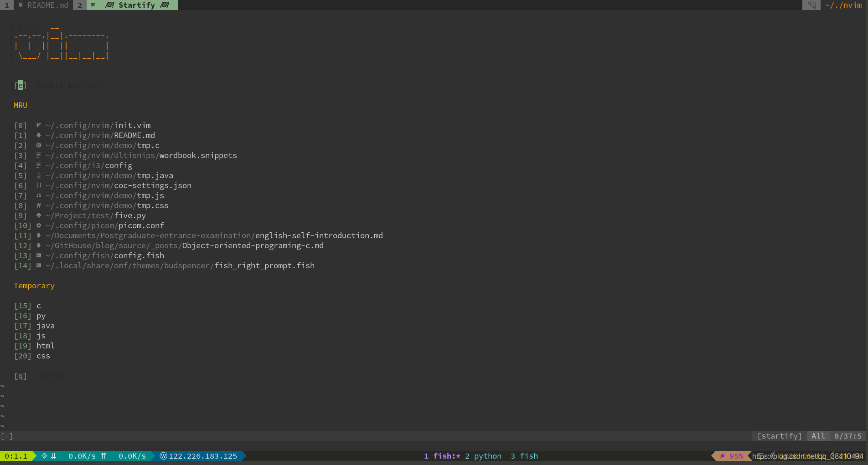Click the gear icon next to picom.conf
Image resolution: width=868 pixels, height=465 pixels.
[x=39, y=225]
